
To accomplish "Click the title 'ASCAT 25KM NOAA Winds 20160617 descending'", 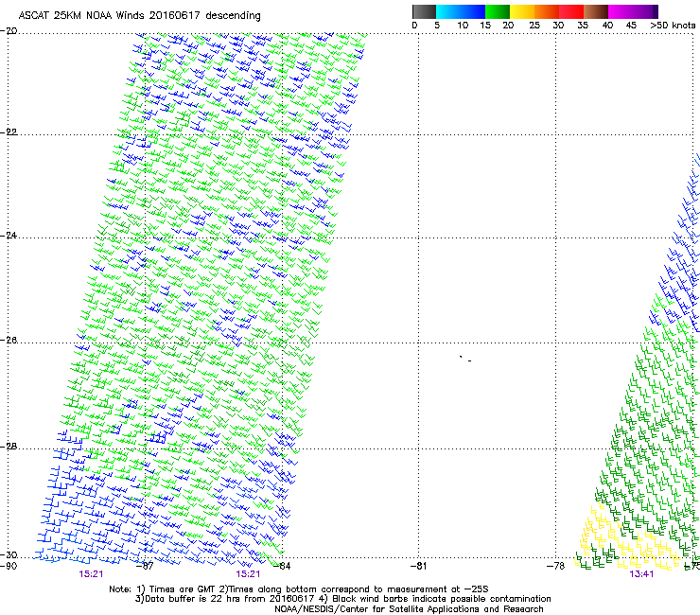I will click(139, 16).
